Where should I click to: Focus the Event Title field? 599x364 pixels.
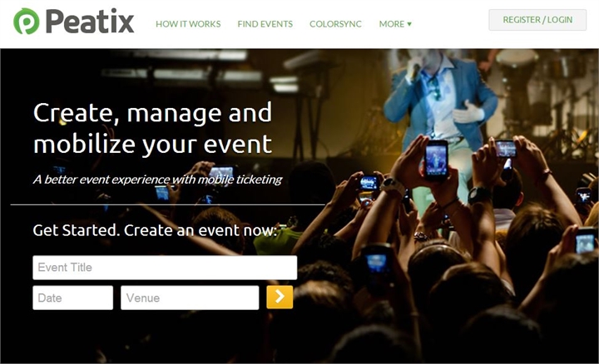click(165, 268)
